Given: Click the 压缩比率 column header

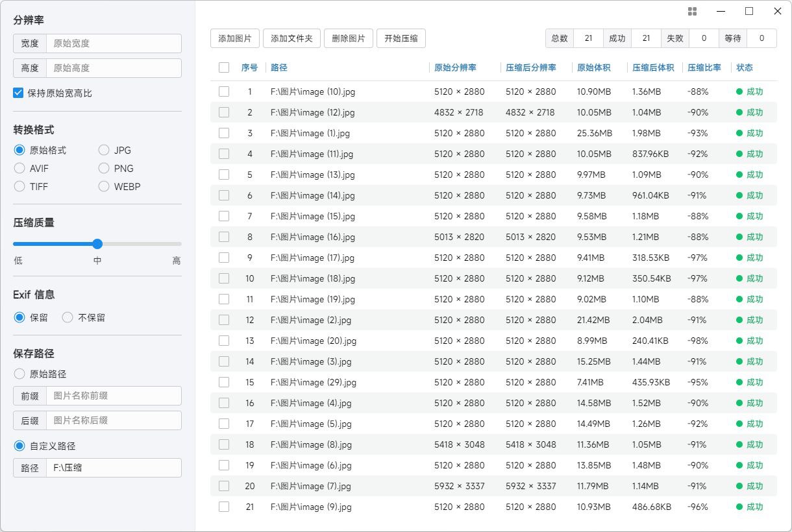Looking at the screenshot, I should (704, 67).
